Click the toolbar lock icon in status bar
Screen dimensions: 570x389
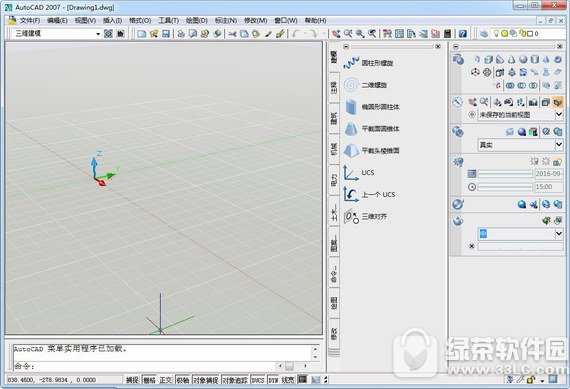click(530, 380)
